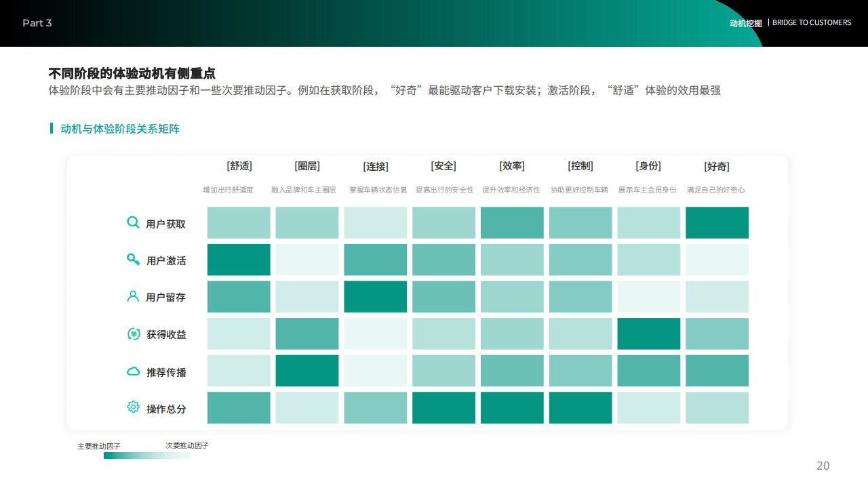Click the [舒适] column header
This screenshot has width=868, height=488.
pos(239,166)
